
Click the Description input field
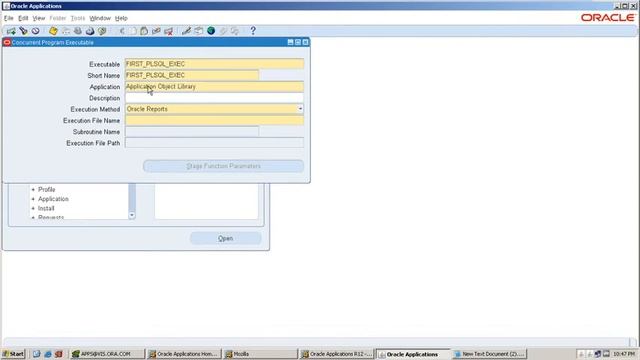coord(214,98)
